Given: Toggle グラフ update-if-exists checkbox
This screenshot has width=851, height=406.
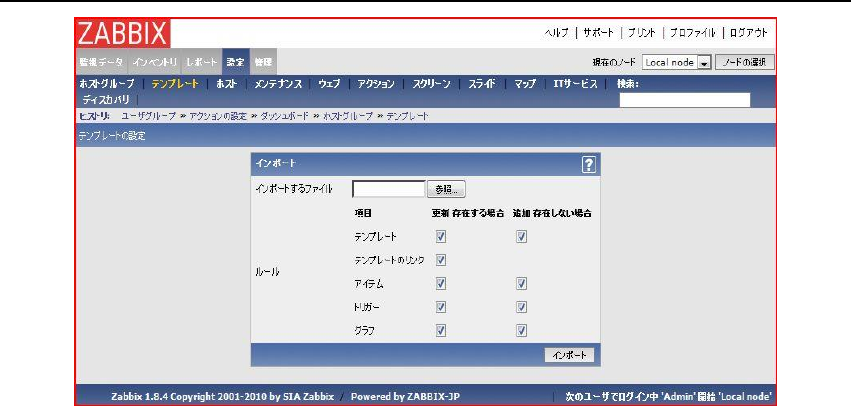Looking at the screenshot, I should point(441,330).
